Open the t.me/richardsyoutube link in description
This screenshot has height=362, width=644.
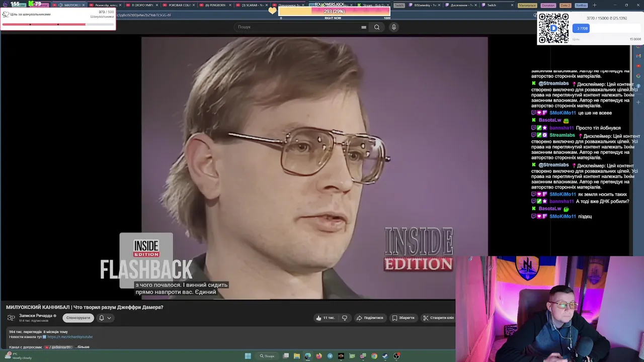coord(70,337)
